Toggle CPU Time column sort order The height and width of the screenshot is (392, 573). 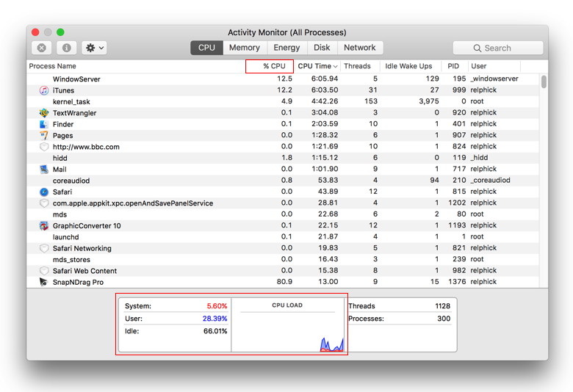coord(317,66)
